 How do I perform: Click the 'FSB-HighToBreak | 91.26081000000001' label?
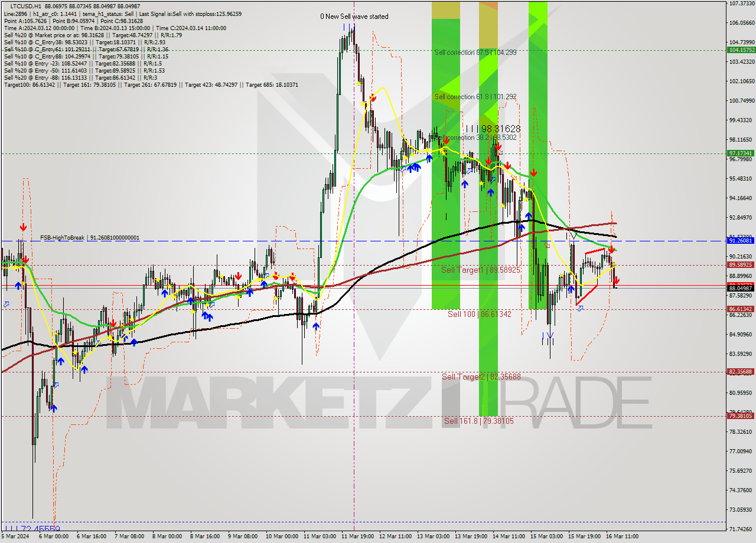click(90, 238)
